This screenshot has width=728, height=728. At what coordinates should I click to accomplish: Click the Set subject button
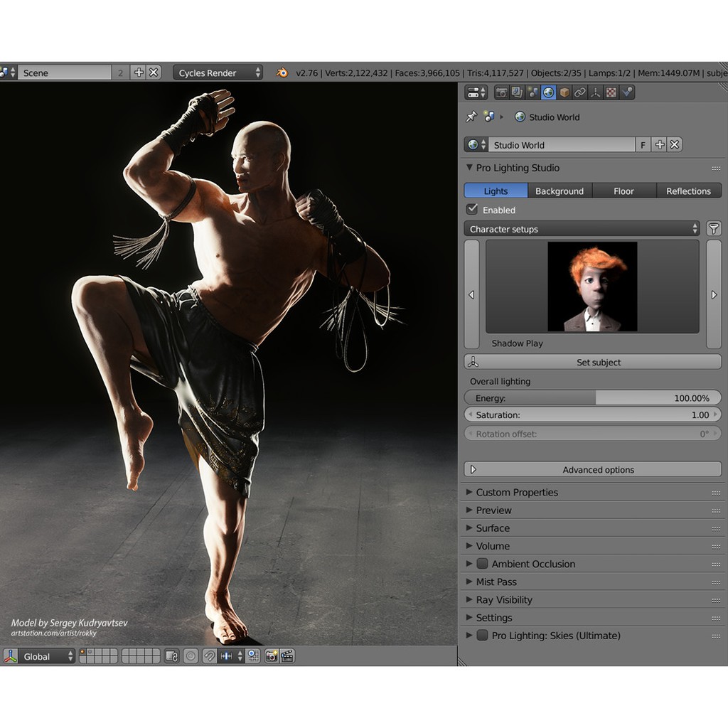pyautogui.click(x=592, y=362)
